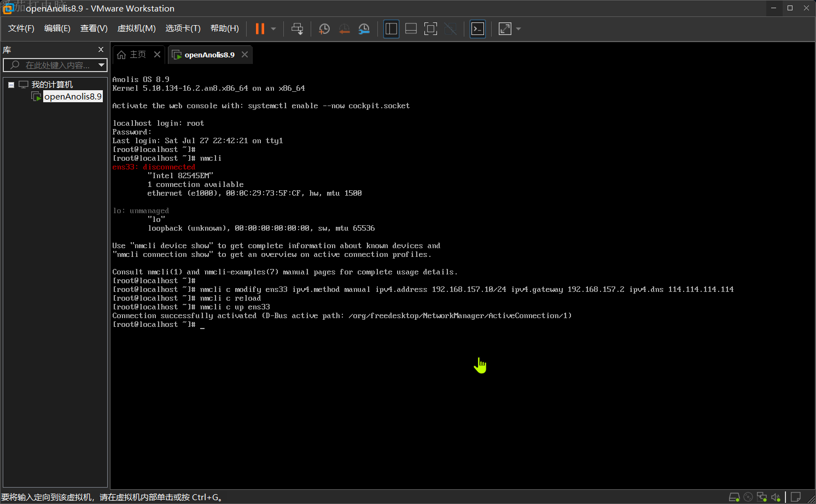Revert the virtual machine to its snapshot
The width and height of the screenshot is (816, 504).
pyautogui.click(x=344, y=29)
